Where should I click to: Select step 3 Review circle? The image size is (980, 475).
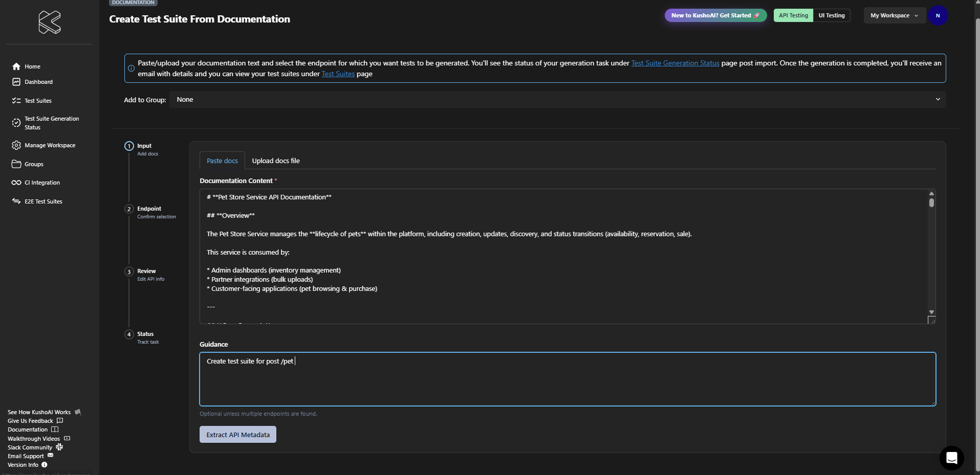pos(129,272)
